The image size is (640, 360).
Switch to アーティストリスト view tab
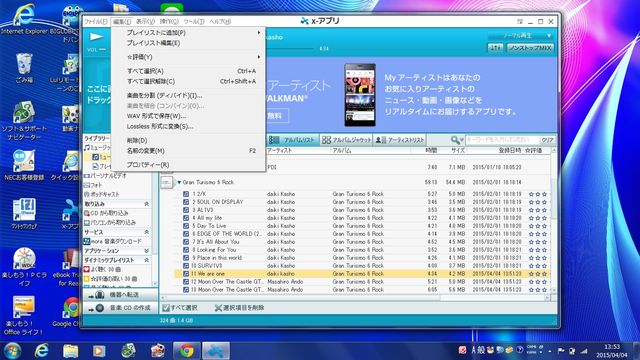point(400,140)
